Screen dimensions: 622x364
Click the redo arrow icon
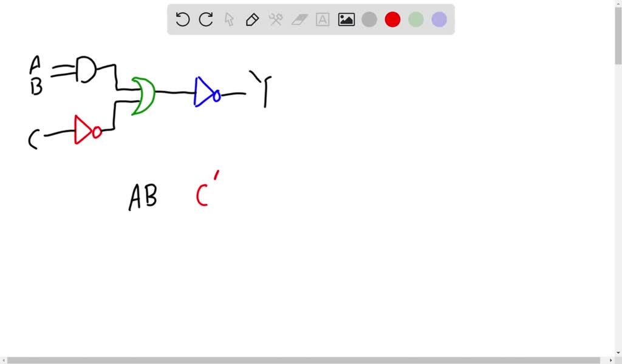pos(206,19)
